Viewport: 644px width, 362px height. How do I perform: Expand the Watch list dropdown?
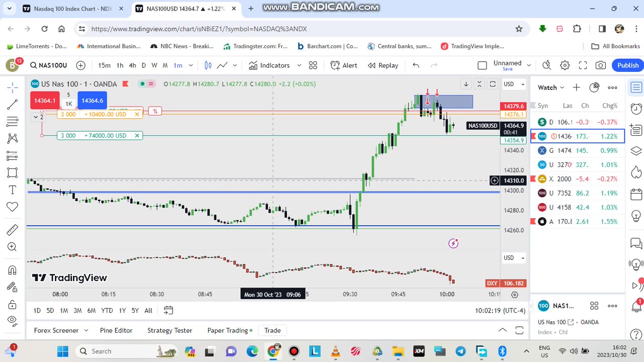tap(551, 87)
